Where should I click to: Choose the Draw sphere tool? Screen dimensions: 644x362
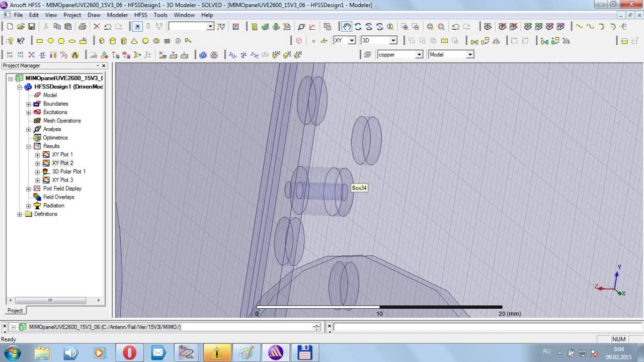click(x=145, y=41)
